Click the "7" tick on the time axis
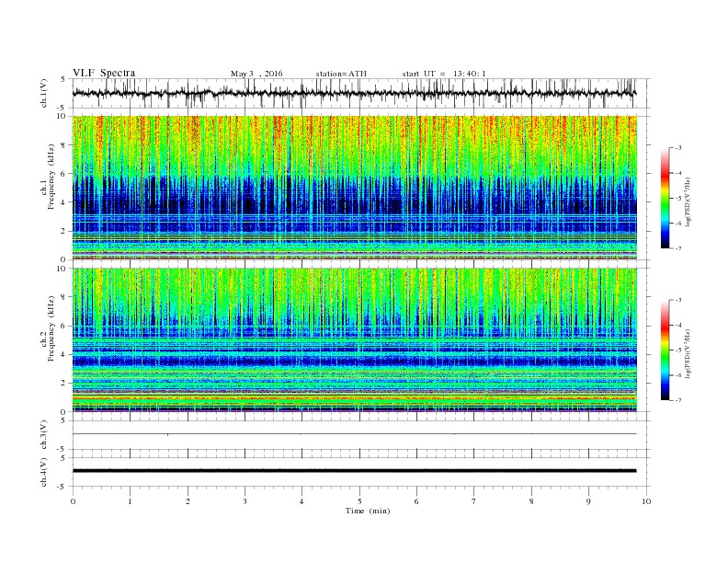Viewport: 728px width, 563px height. pyautogui.click(x=474, y=501)
